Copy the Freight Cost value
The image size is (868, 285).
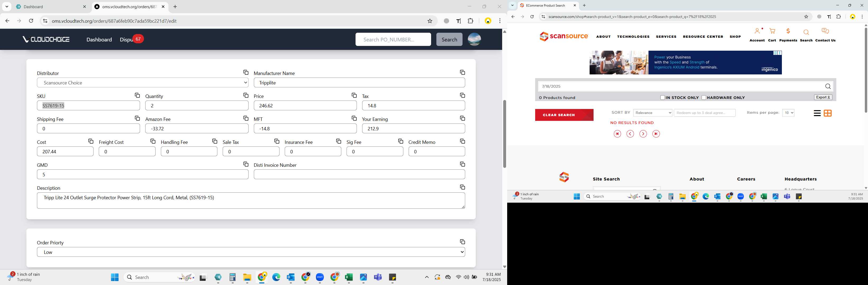pyautogui.click(x=153, y=141)
